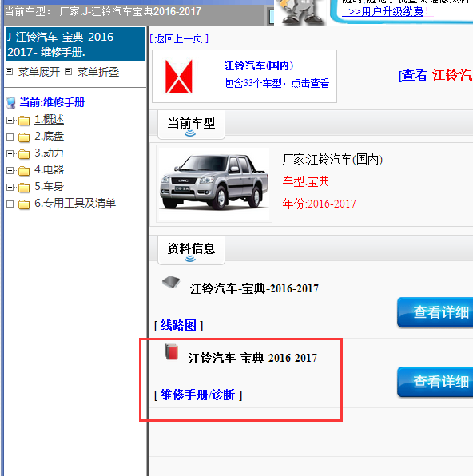The image size is (473, 476).
Task: Expand the 1.概述 tree node
Action: click(x=10, y=121)
